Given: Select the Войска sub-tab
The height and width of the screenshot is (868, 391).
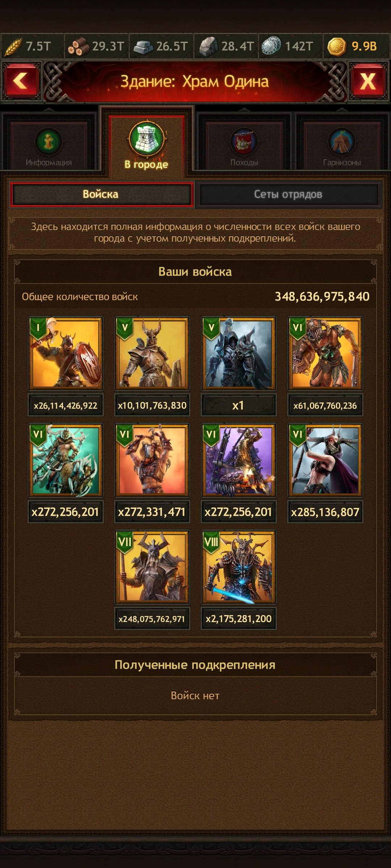Looking at the screenshot, I should [101, 194].
